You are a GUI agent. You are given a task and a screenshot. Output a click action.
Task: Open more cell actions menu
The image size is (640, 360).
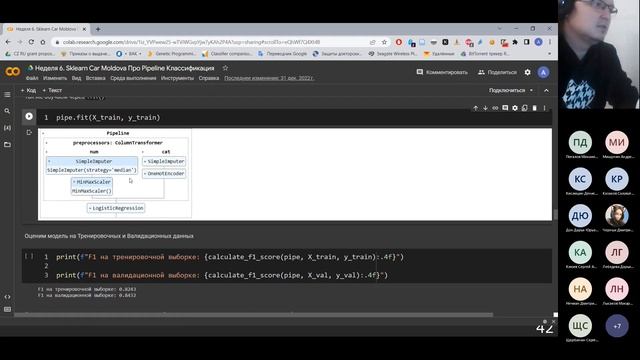pos(544,108)
